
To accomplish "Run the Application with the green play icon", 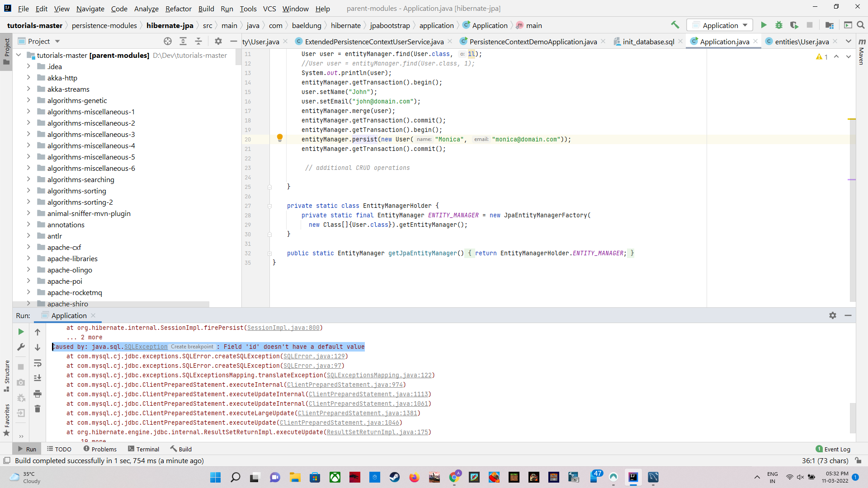I will click(x=764, y=25).
